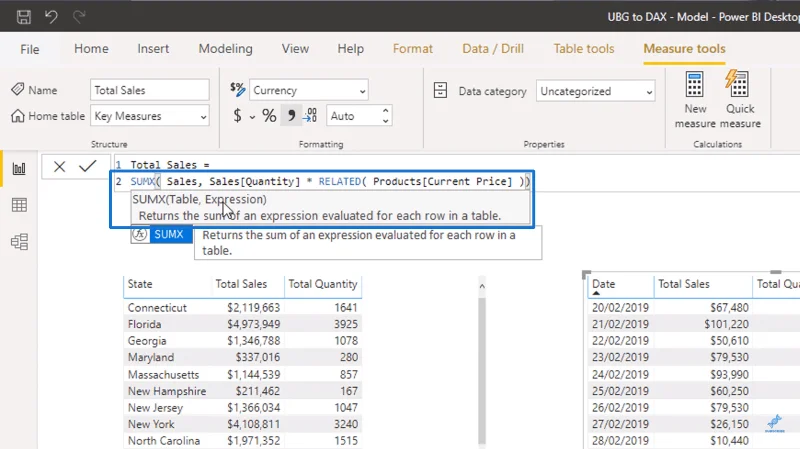This screenshot has height=449, width=800.
Task: Click the Name field containing Total Sales
Action: pyautogui.click(x=150, y=90)
